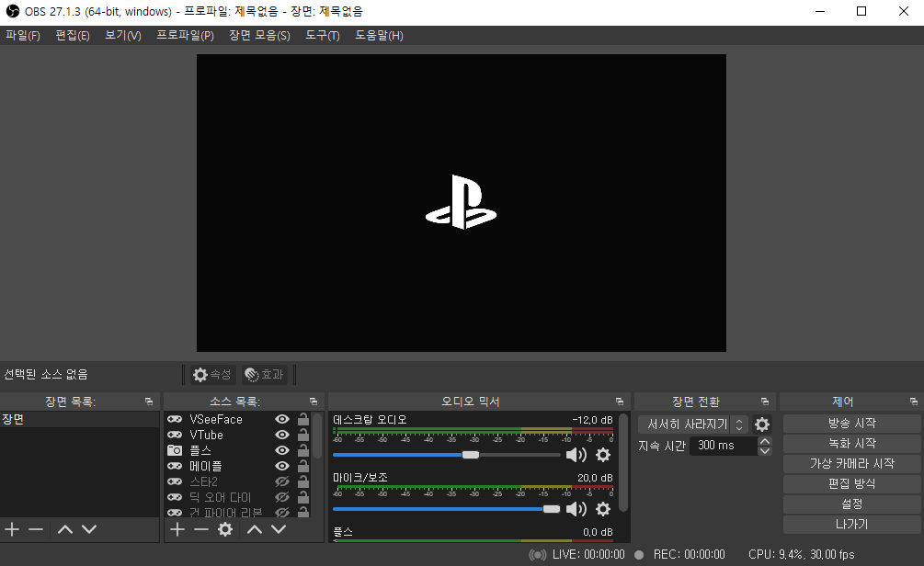Screen dimensions: 924x566
Task: Open 데스크탑 오디오 settings gear
Action: click(603, 455)
